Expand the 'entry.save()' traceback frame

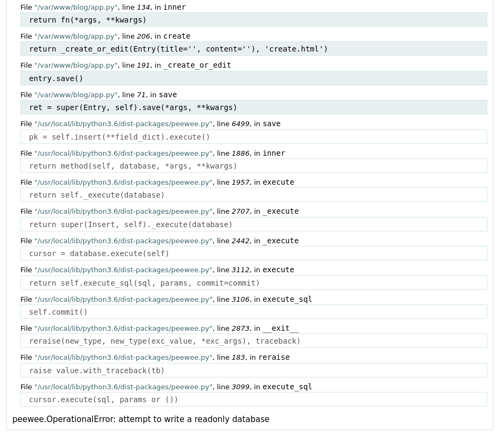click(x=254, y=78)
